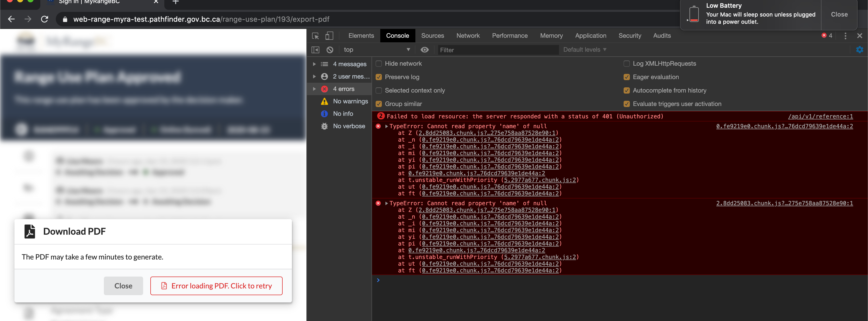Expand the 2 user messages group
The width and height of the screenshot is (868, 321).
tap(314, 77)
